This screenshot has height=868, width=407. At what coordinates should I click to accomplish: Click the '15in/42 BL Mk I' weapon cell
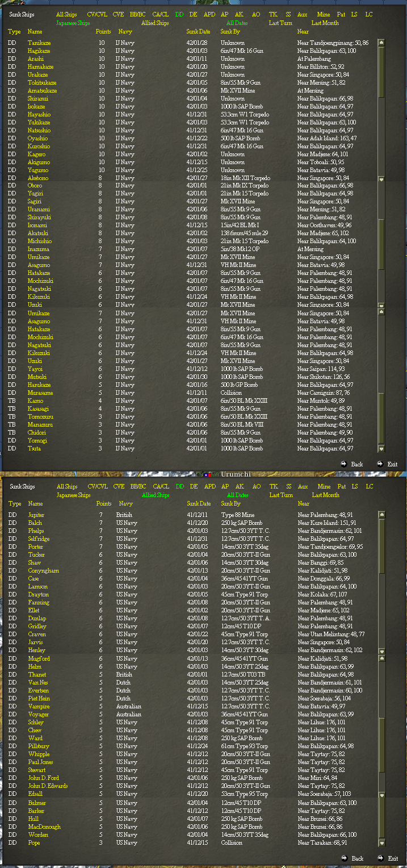click(x=240, y=226)
